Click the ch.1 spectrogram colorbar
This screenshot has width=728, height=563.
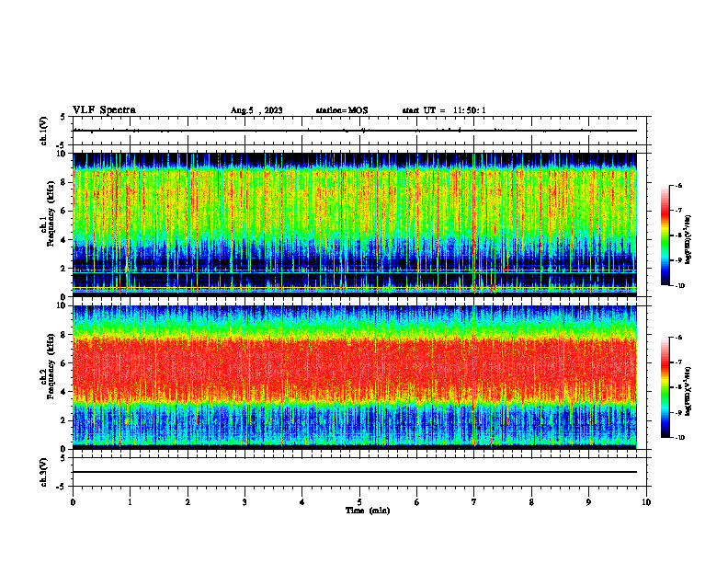coord(665,236)
